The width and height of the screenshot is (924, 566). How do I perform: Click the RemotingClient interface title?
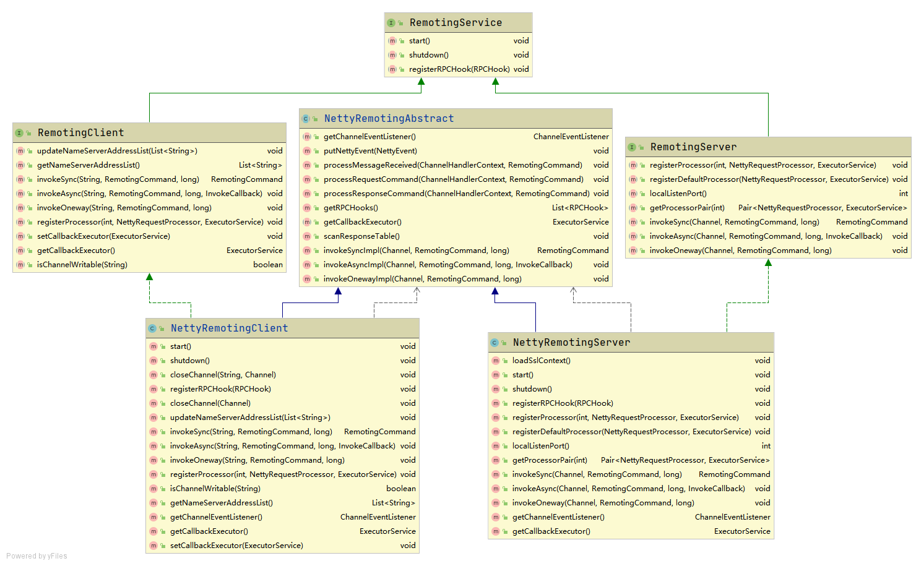pyautogui.click(x=80, y=133)
